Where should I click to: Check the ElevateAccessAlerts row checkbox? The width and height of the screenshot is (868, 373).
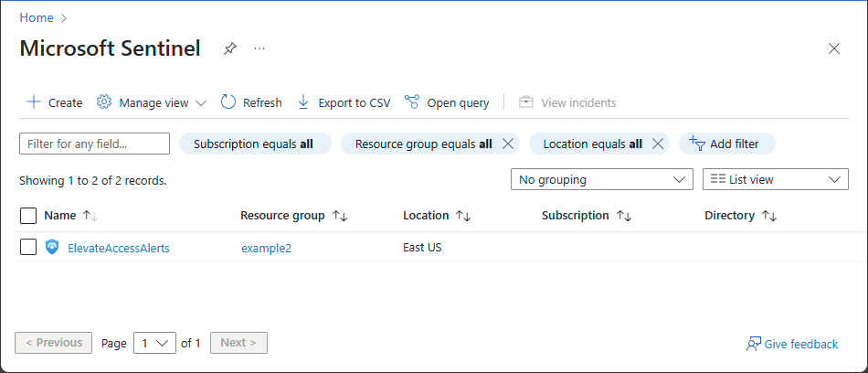pyautogui.click(x=28, y=247)
